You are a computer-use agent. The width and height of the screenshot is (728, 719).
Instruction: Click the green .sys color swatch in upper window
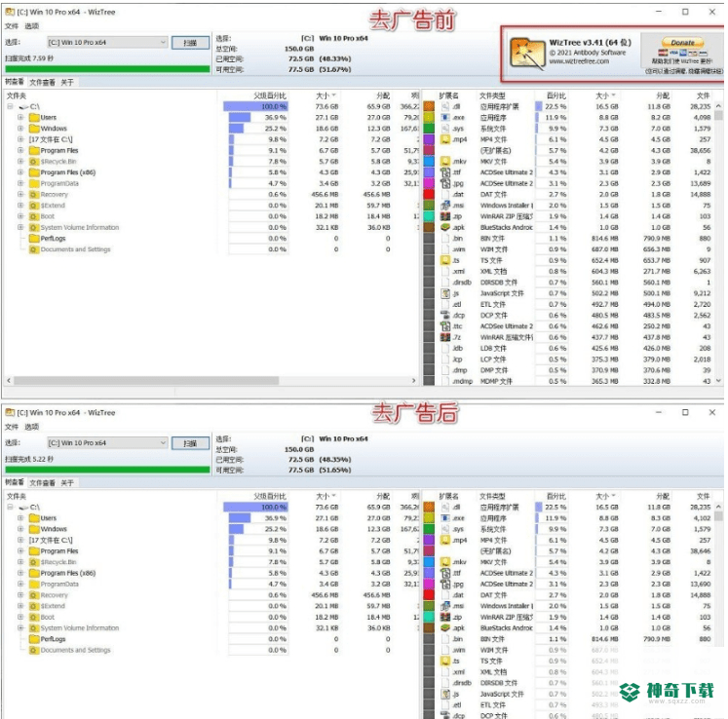(x=429, y=129)
